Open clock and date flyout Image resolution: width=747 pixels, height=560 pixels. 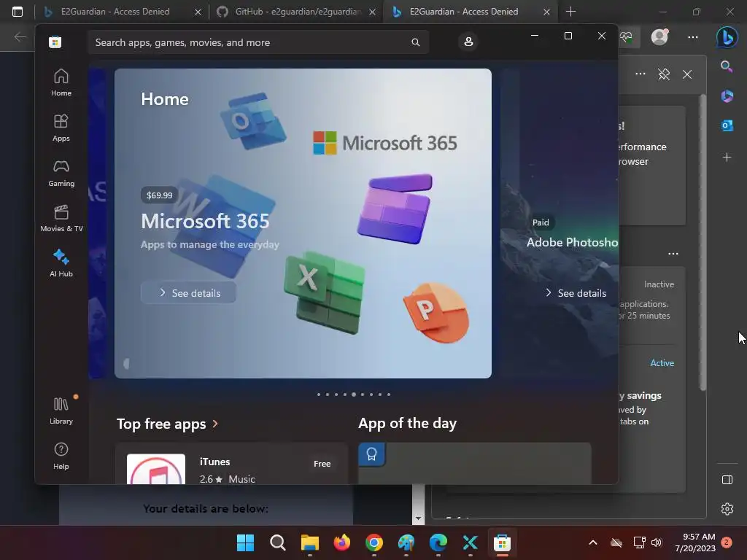pyautogui.click(x=694, y=542)
